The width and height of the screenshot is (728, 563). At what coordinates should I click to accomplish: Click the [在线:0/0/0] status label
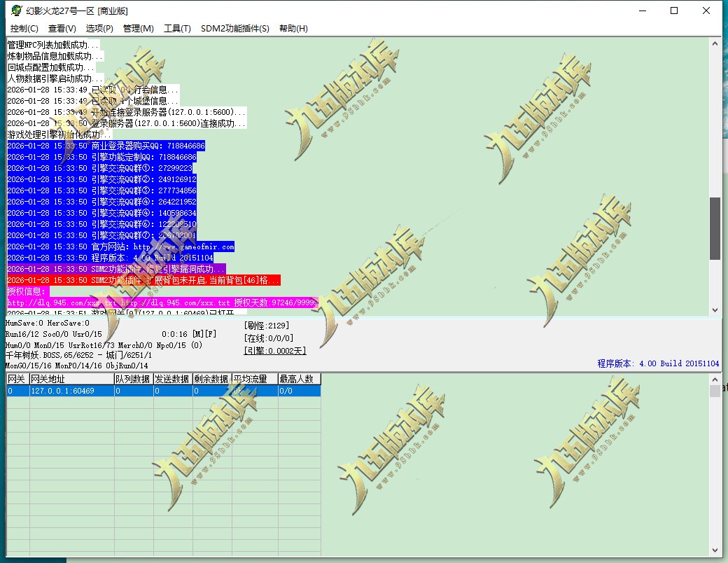pos(269,338)
